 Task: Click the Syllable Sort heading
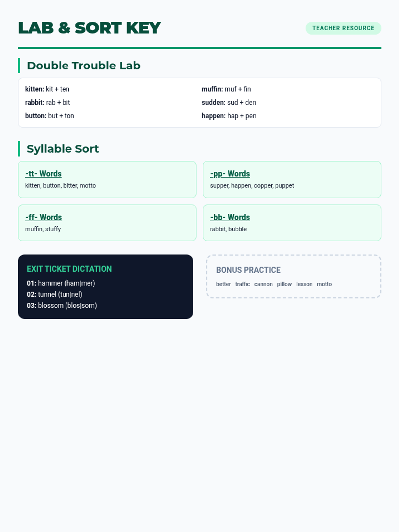pos(63,149)
